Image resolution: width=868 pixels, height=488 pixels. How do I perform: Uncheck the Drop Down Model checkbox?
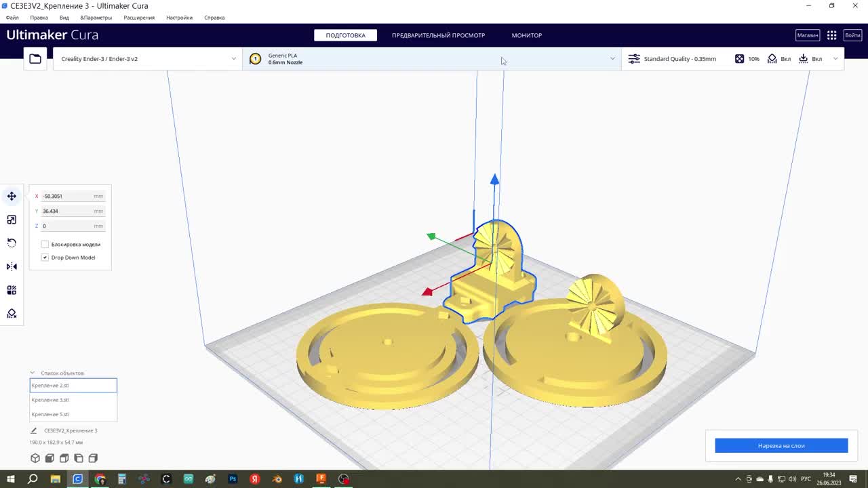45,258
